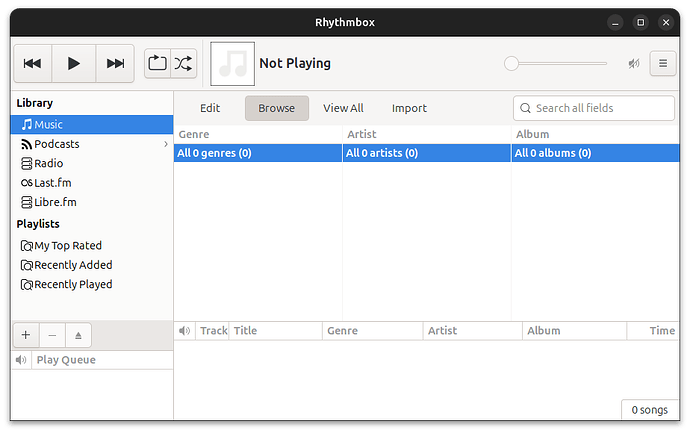Open Last.fm source in sidebar
This screenshot has height=433, width=690.
point(52,183)
